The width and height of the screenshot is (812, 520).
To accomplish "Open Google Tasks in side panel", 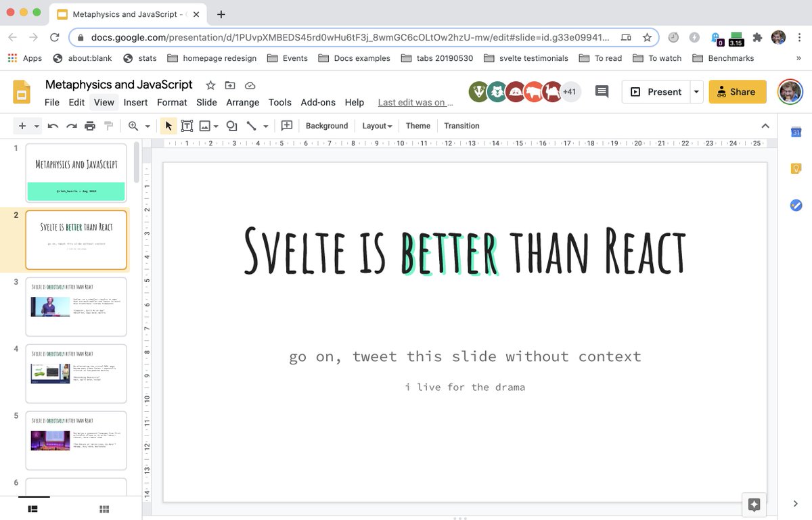I will [x=796, y=205].
